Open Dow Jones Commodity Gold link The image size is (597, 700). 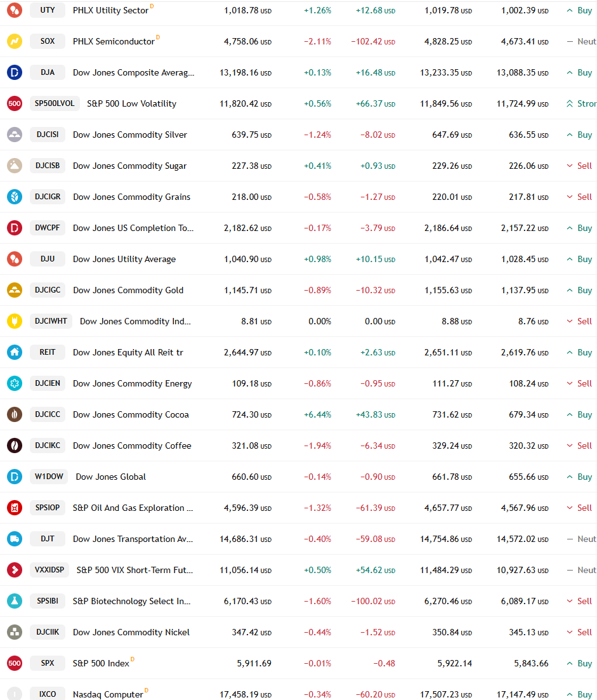click(128, 290)
